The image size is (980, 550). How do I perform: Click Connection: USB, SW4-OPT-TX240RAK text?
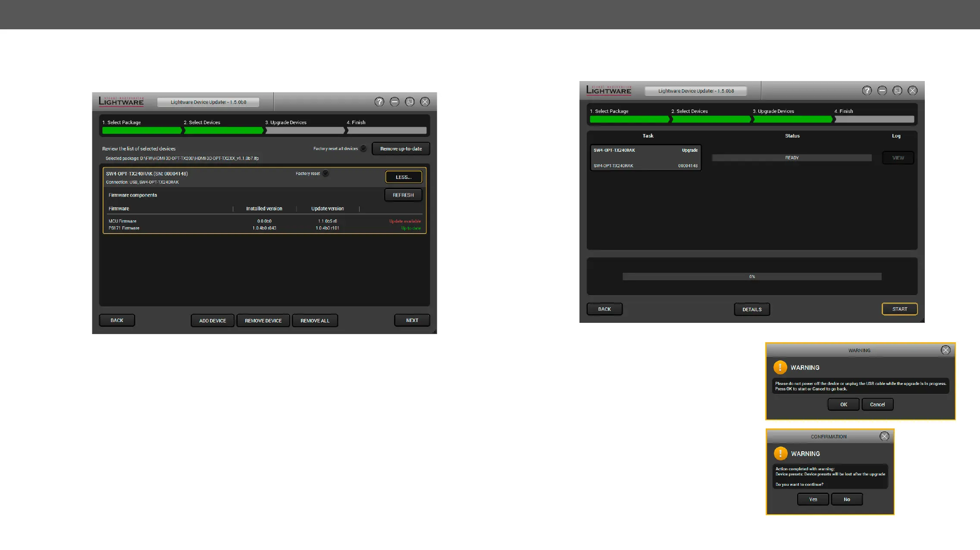[x=142, y=182]
